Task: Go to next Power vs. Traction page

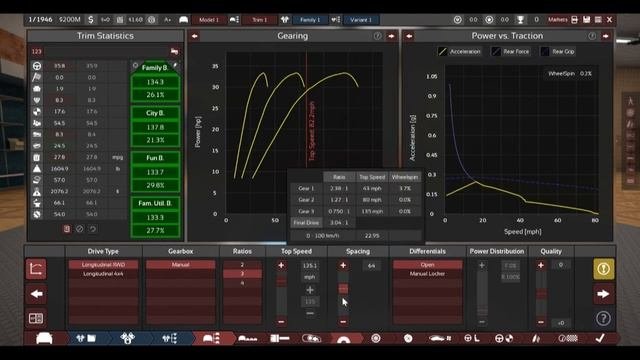Action: (x=606, y=36)
